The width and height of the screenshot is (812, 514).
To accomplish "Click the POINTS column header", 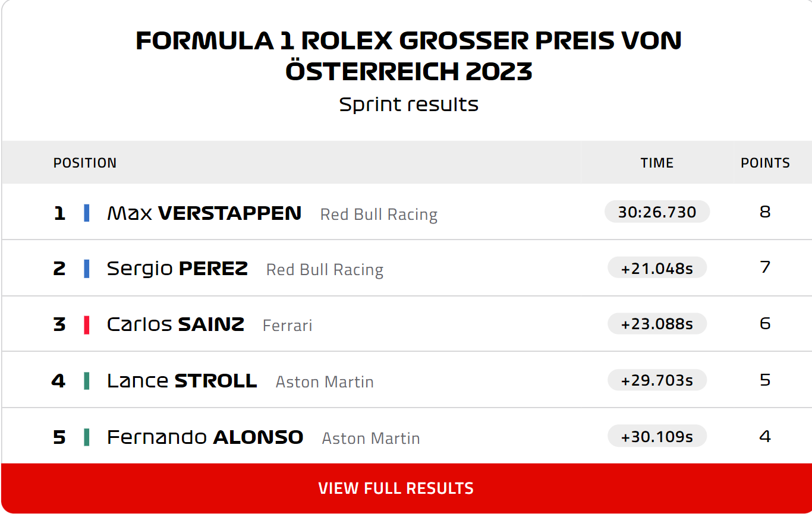I will tap(765, 163).
